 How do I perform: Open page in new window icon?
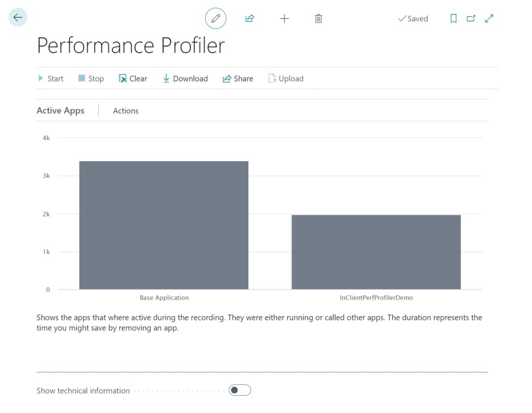pos(471,19)
